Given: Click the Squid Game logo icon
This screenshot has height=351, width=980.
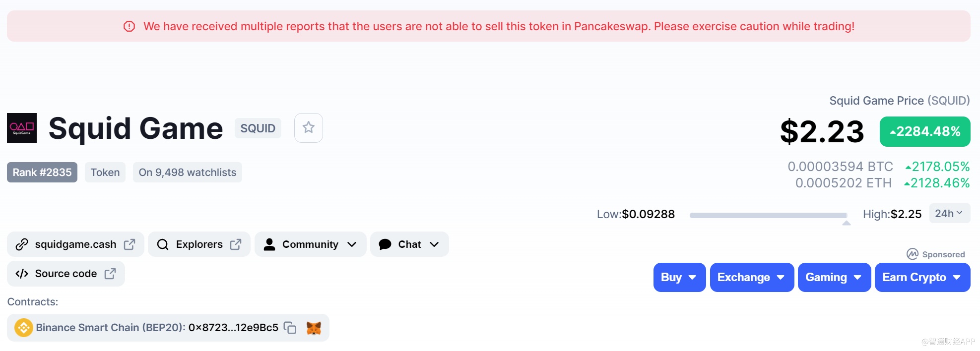Looking at the screenshot, I should pos(22,128).
